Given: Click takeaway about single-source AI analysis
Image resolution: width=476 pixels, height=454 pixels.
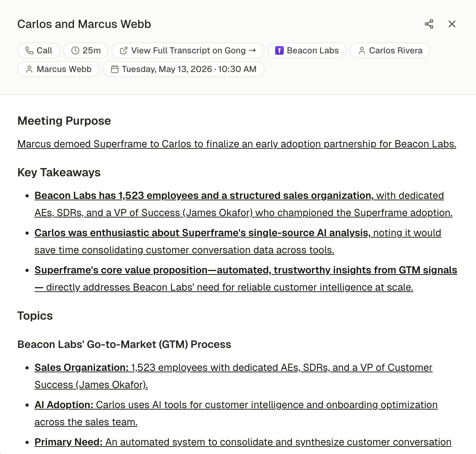Looking at the screenshot, I should (x=238, y=242).
